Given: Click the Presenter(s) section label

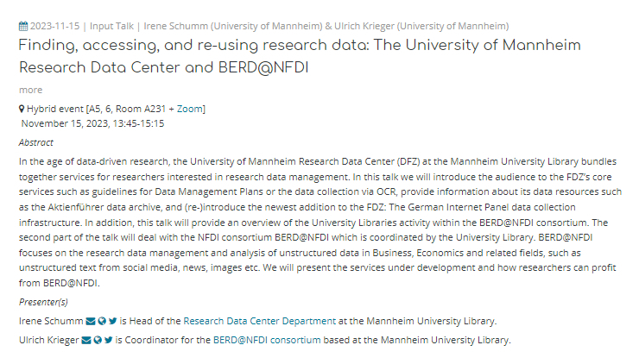Looking at the screenshot, I should 43,302.
